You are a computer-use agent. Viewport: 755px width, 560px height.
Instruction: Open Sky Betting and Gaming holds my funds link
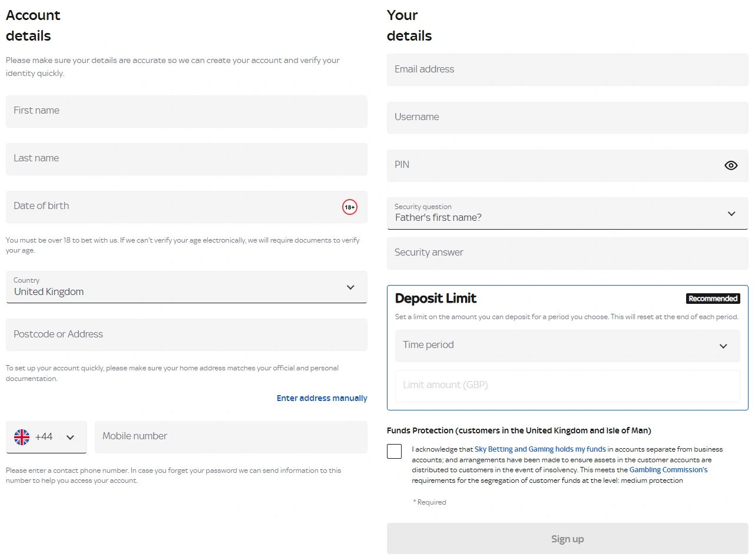540,449
